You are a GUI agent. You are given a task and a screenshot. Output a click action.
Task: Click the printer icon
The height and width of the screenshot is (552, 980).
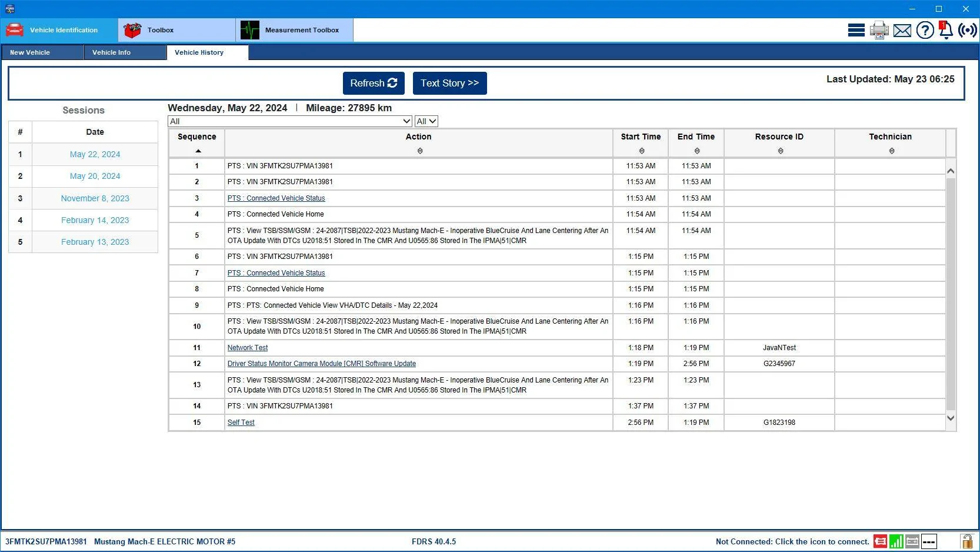pyautogui.click(x=879, y=30)
